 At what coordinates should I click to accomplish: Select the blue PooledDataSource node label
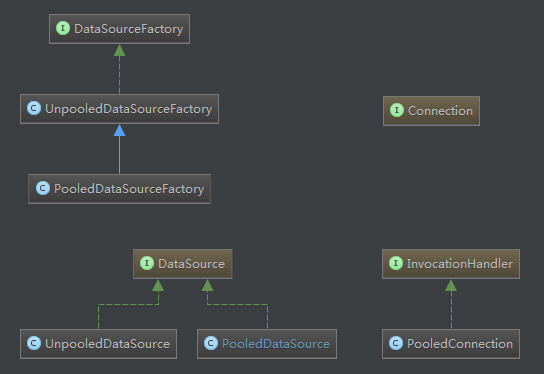pos(276,344)
